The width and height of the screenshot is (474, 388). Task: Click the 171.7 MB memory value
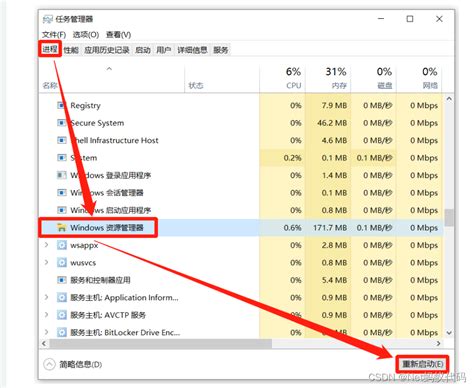(330, 228)
